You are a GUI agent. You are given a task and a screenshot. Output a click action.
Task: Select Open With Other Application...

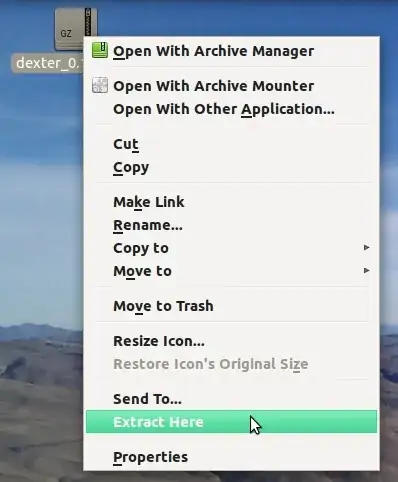231,109
